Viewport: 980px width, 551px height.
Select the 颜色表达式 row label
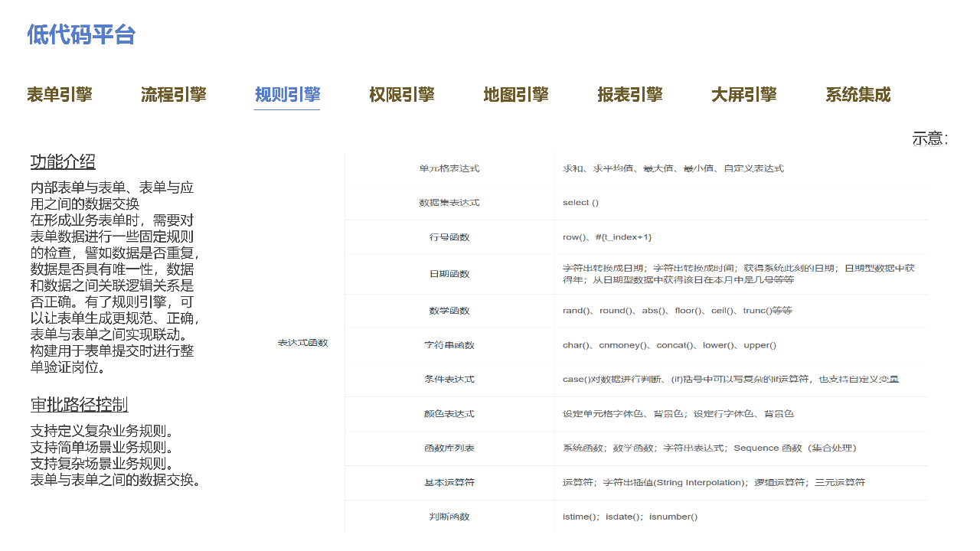pos(449,414)
